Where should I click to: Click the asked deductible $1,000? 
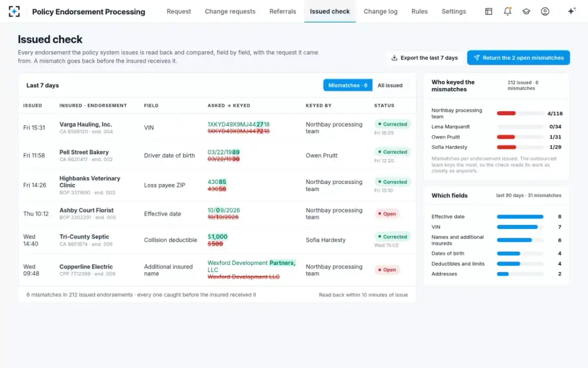point(218,237)
